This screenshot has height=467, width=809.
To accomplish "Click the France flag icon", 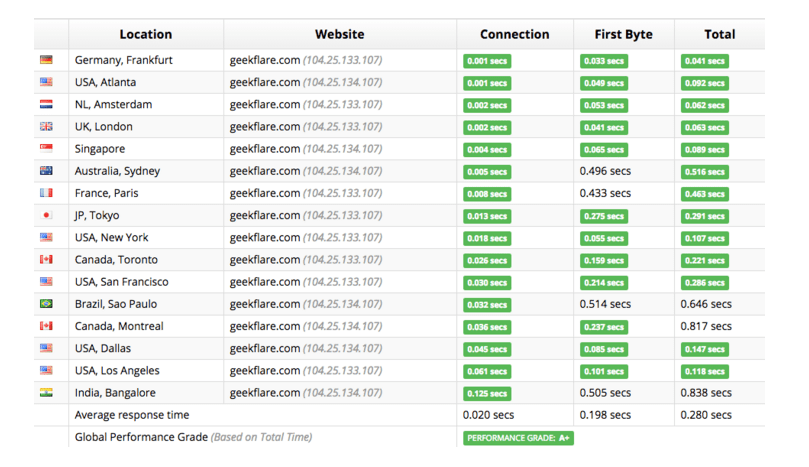I will click(46, 193).
